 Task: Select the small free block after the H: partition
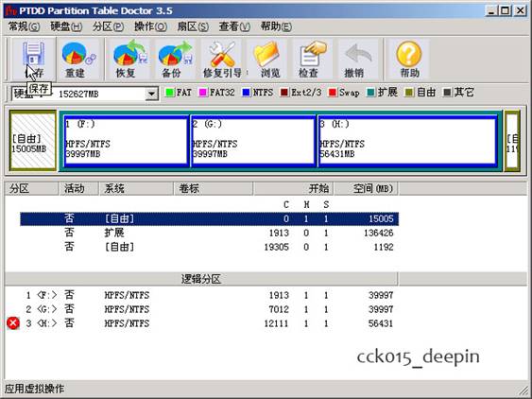click(x=512, y=141)
